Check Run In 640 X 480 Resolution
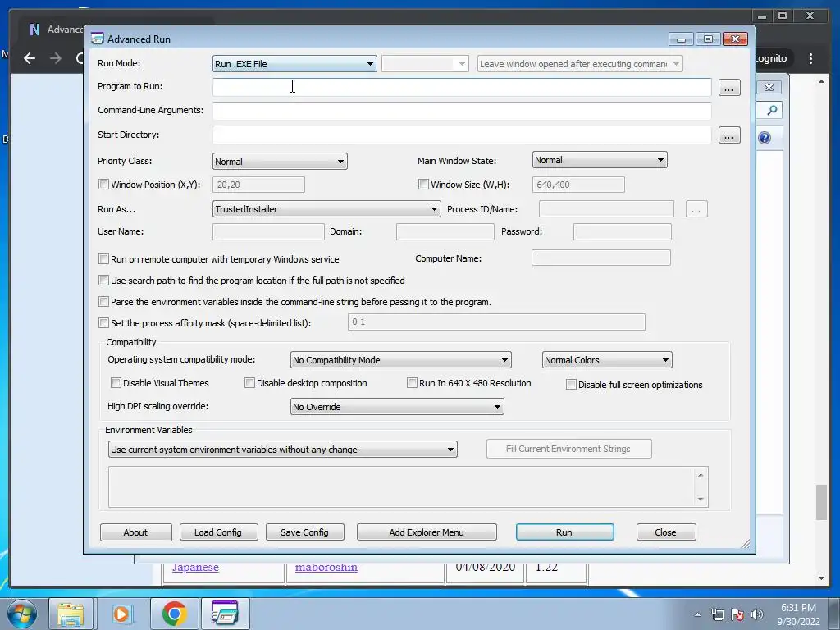 (x=412, y=383)
